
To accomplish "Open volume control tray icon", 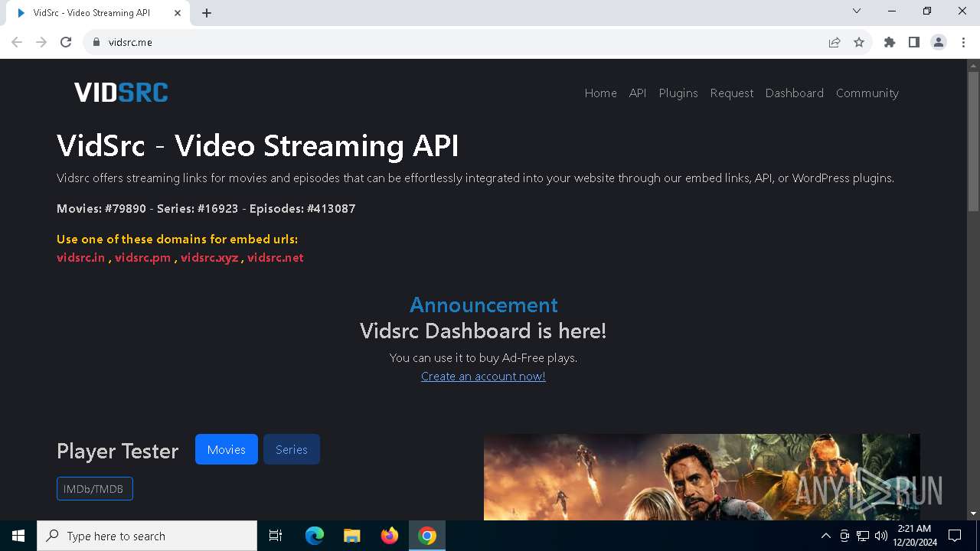I will [880, 536].
